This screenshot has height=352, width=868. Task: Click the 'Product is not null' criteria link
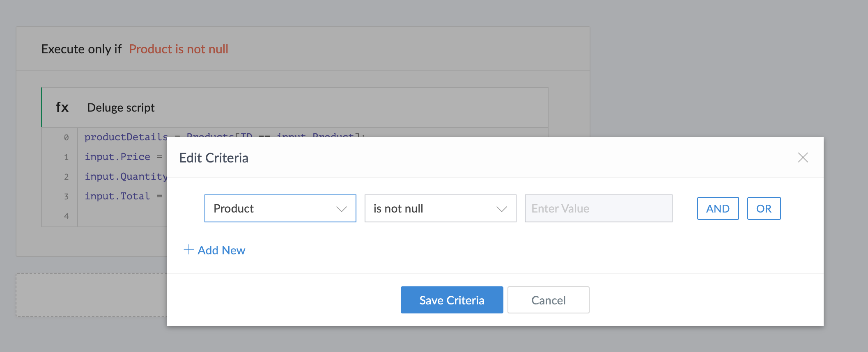click(179, 49)
